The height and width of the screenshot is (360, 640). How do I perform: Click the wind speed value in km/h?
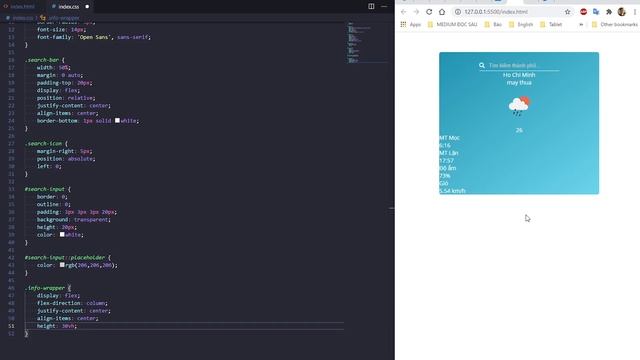click(452, 191)
